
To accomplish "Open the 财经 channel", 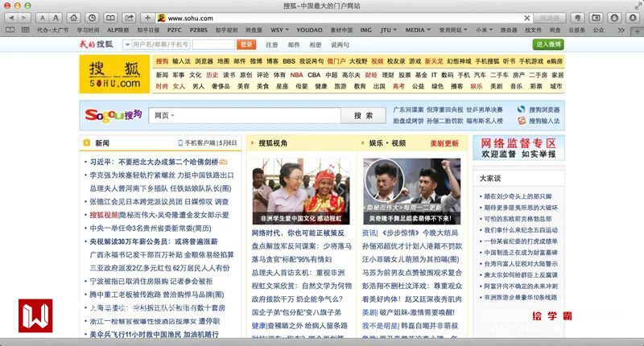I will 371,75.
